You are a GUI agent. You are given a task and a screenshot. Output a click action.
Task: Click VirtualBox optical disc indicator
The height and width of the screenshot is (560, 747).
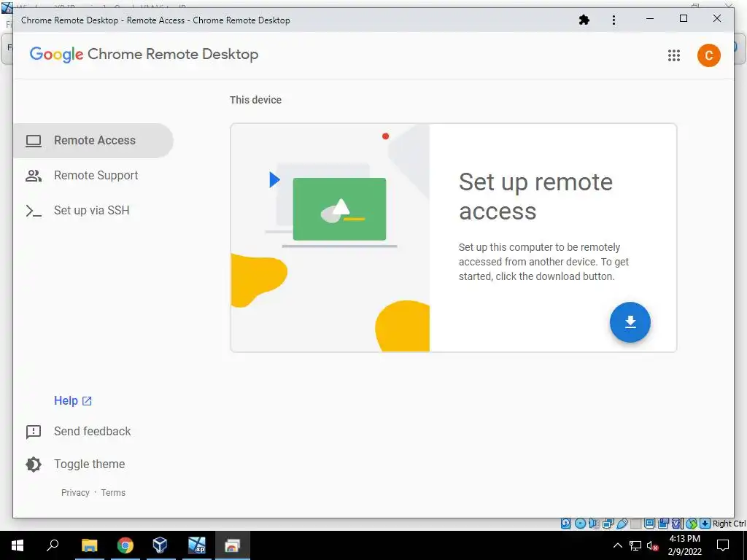580,524
